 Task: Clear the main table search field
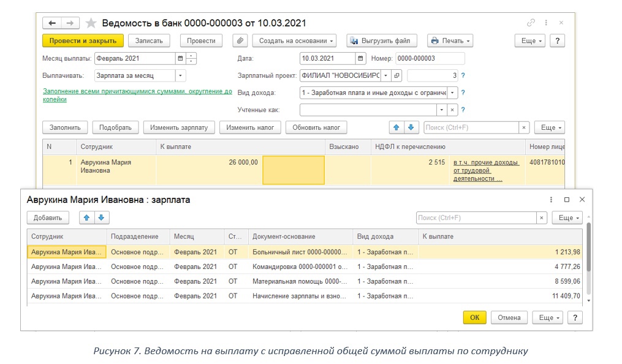click(523, 127)
